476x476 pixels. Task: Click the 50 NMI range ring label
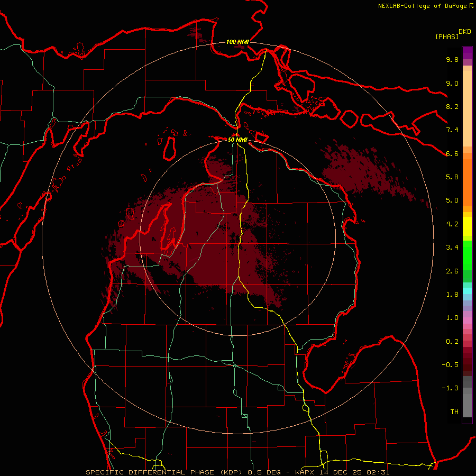237,140
